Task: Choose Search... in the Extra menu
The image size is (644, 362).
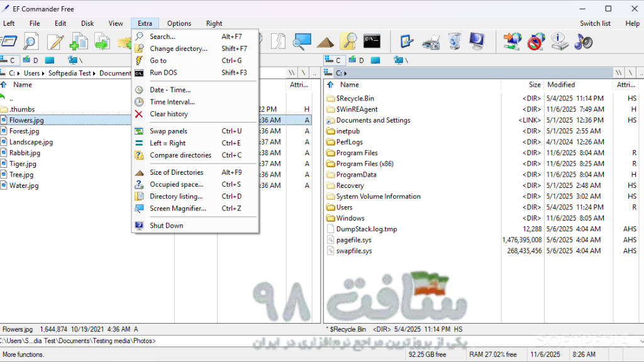Action: (195, 36)
